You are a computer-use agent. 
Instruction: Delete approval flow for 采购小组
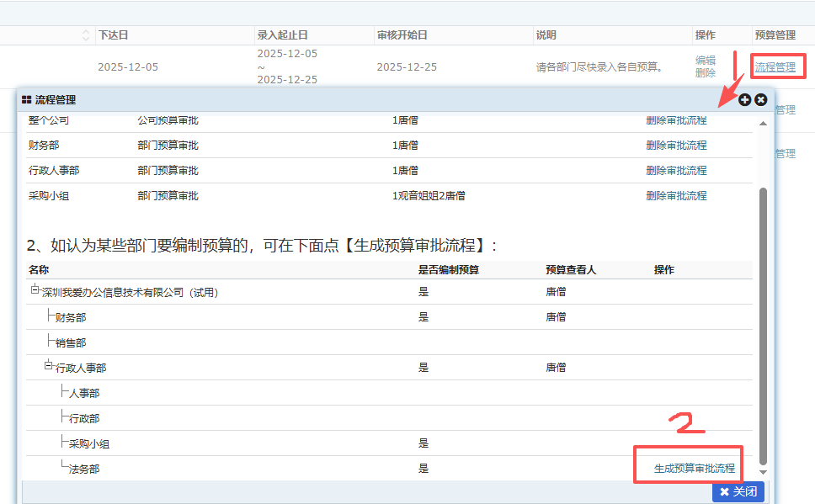pos(676,196)
